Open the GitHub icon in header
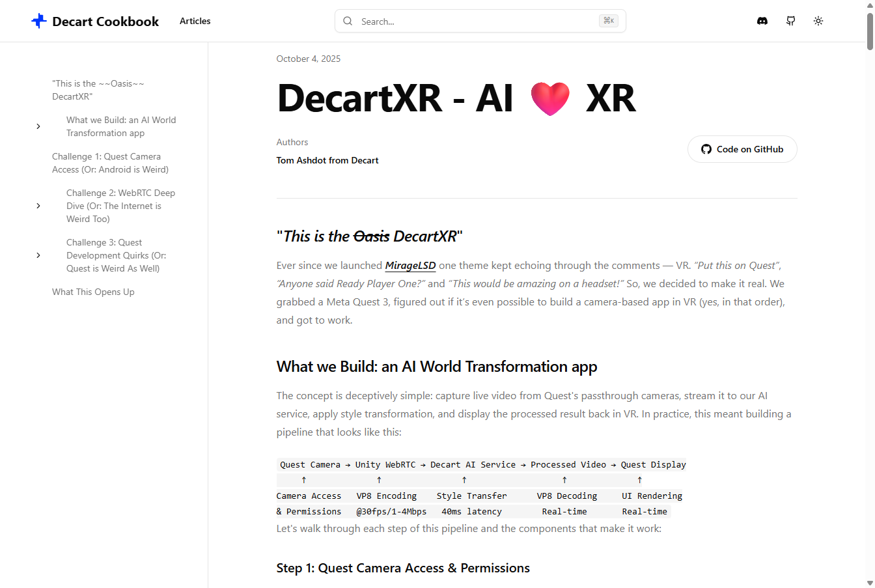 click(790, 21)
